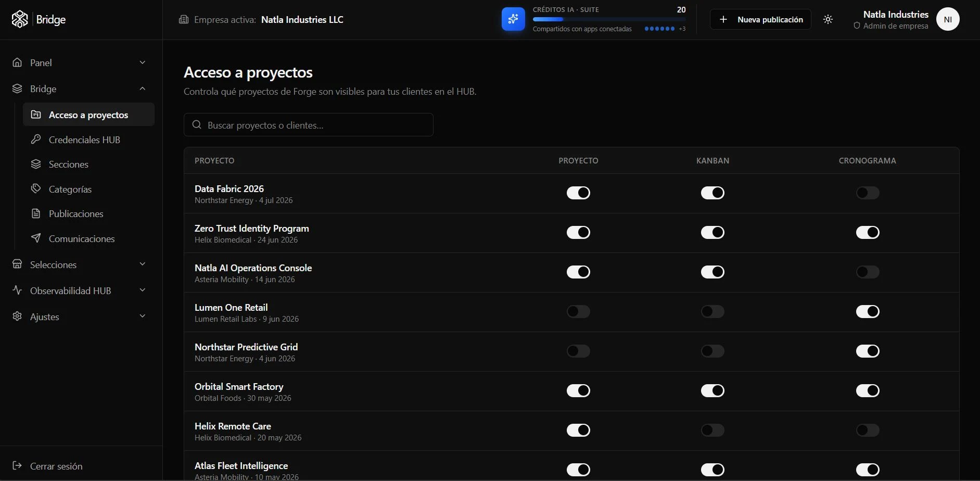Go to Secciones
Screen dimensions: 980x481
(88, 164)
